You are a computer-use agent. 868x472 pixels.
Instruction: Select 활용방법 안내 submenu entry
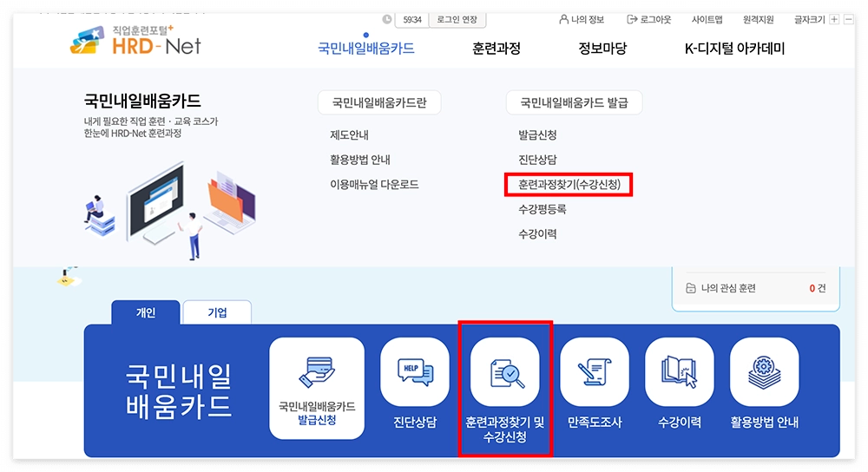pyautogui.click(x=360, y=160)
